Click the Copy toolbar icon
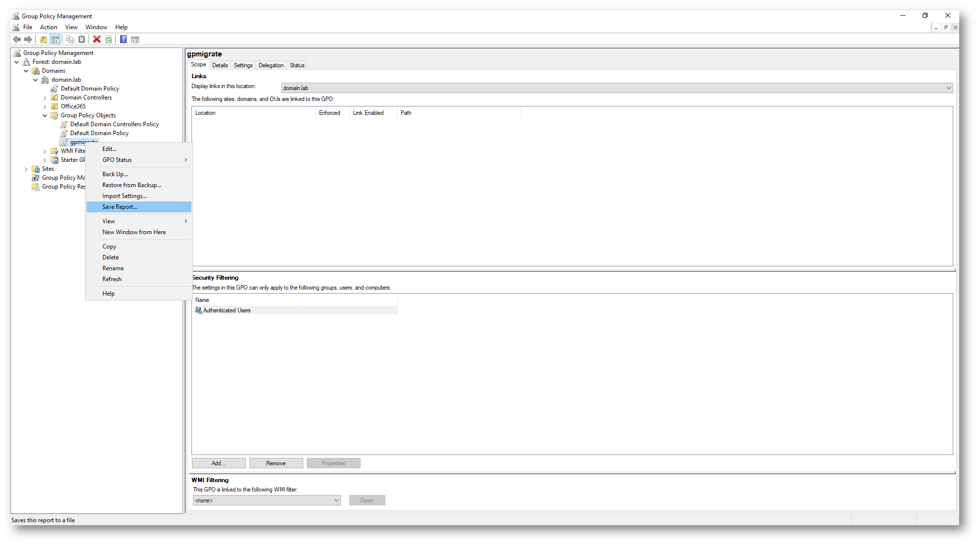Screen dimensions: 980x546 click(70, 40)
